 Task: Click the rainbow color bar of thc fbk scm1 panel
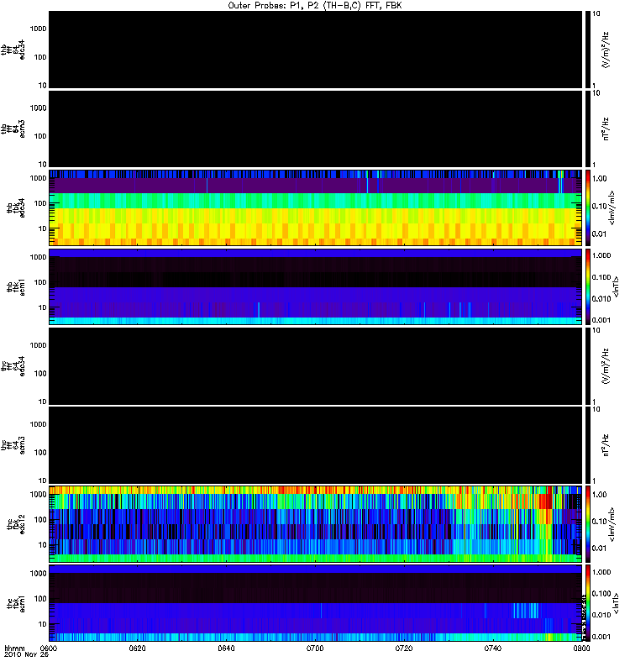pyautogui.click(x=587, y=603)
